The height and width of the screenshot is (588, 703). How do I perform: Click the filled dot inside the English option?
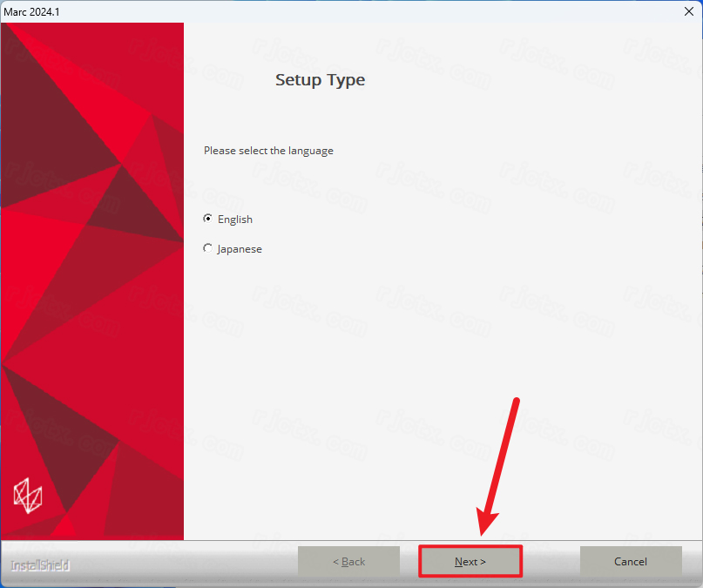[x=207, y=219]
